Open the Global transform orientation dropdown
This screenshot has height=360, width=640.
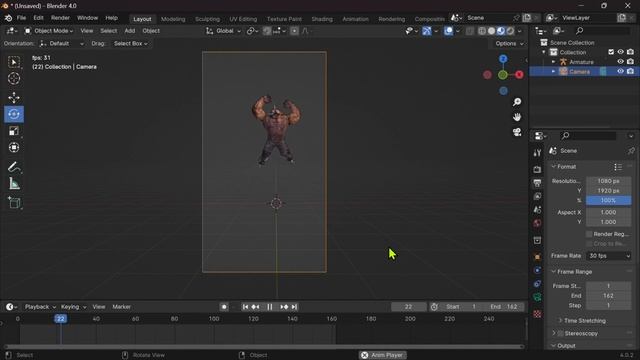pos(224,31)
